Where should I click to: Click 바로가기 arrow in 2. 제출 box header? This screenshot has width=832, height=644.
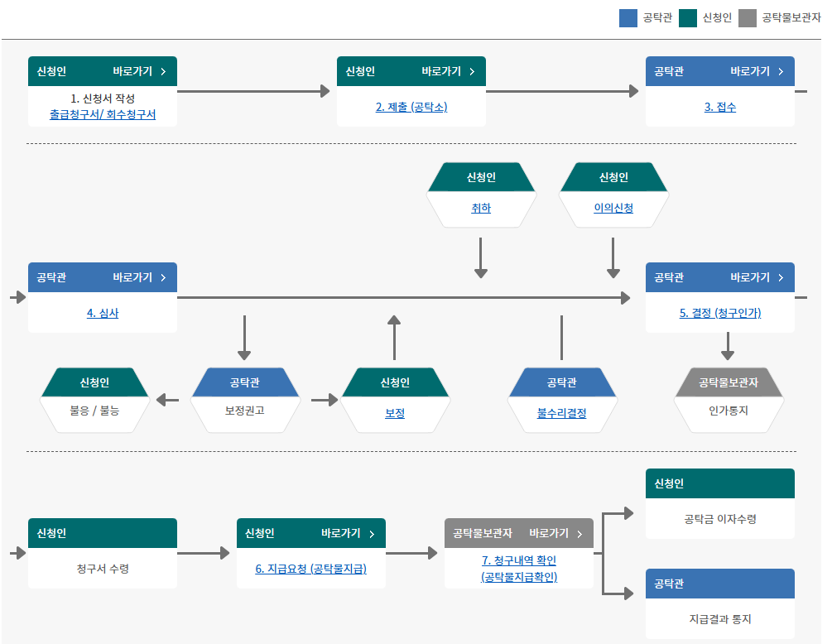point(472,71)
